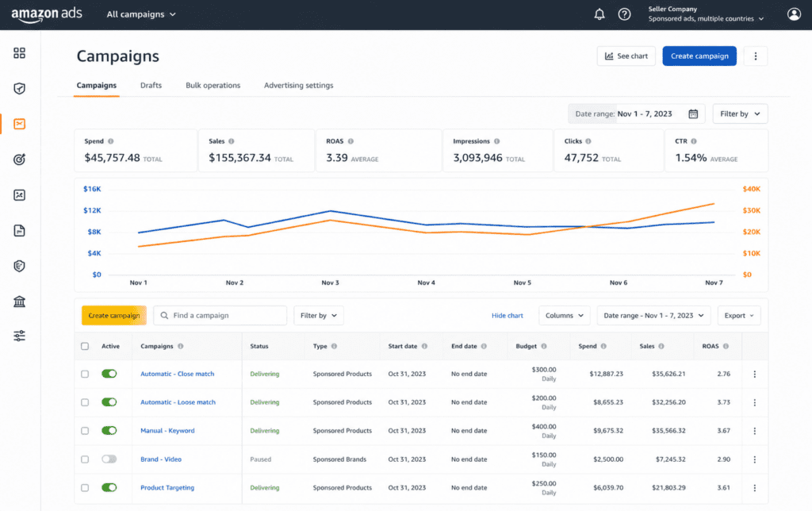Enable the paused Brand - Video toggle

tap(109, 459)
